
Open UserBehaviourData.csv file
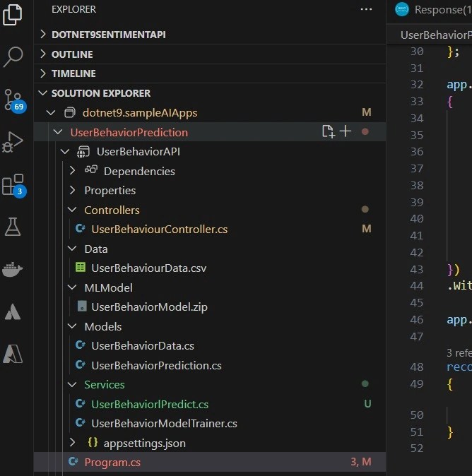149,268
